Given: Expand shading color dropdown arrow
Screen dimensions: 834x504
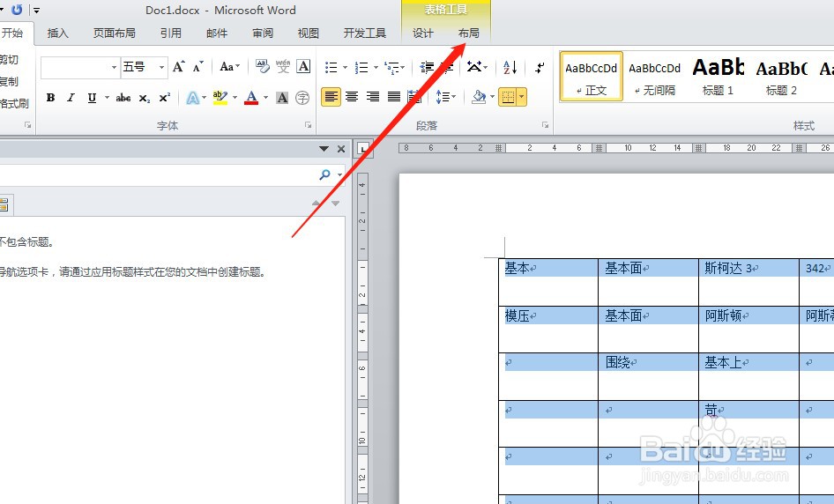Looking at the screenshot, I should tap(492, 97).
